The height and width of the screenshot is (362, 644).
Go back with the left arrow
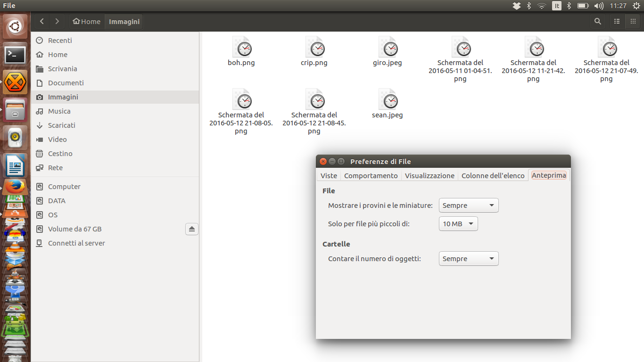click(x=42, y=21)
